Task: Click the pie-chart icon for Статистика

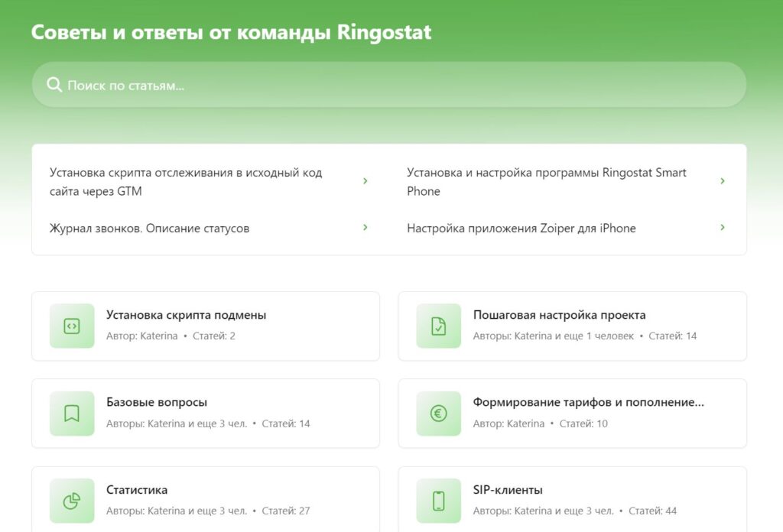Action: (72, 501)
